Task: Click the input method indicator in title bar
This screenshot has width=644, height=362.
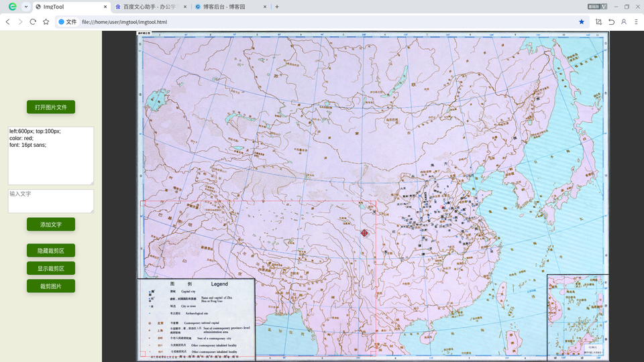Action: (x=597, y=7)
